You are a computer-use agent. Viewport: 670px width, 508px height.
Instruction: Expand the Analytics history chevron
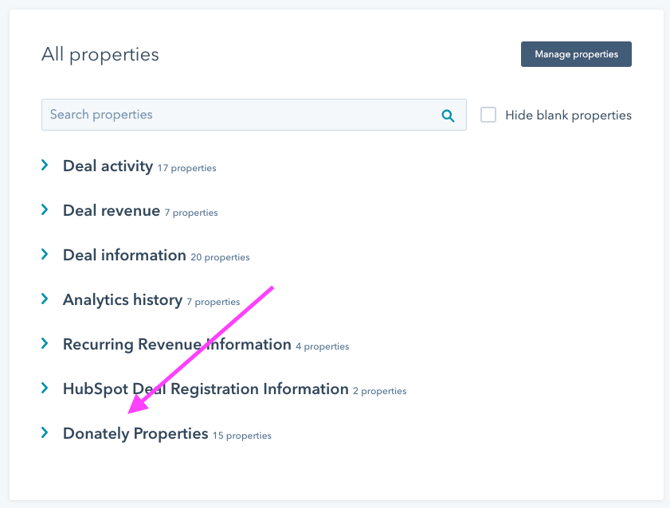tap(45, 299)
